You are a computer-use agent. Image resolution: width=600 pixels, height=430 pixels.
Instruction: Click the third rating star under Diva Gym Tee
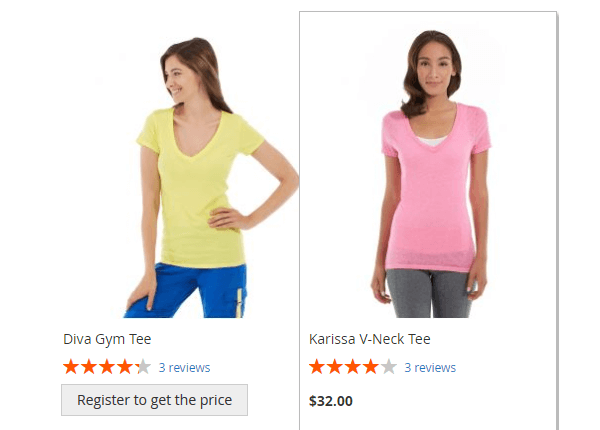click(x=107, y=367)
